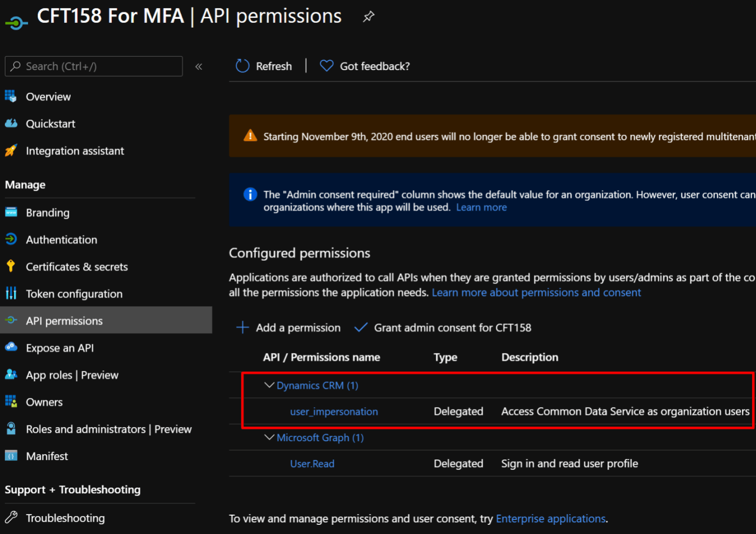Collapse the Dynamics CRM permission group
Image resolution: width=756 pixels, height=534 pixels.
(268, 385)
